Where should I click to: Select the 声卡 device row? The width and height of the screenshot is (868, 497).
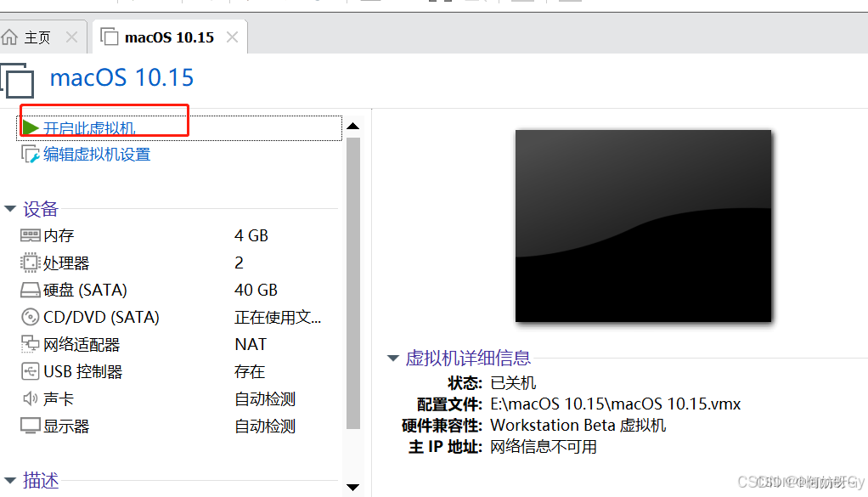[178, 398]
